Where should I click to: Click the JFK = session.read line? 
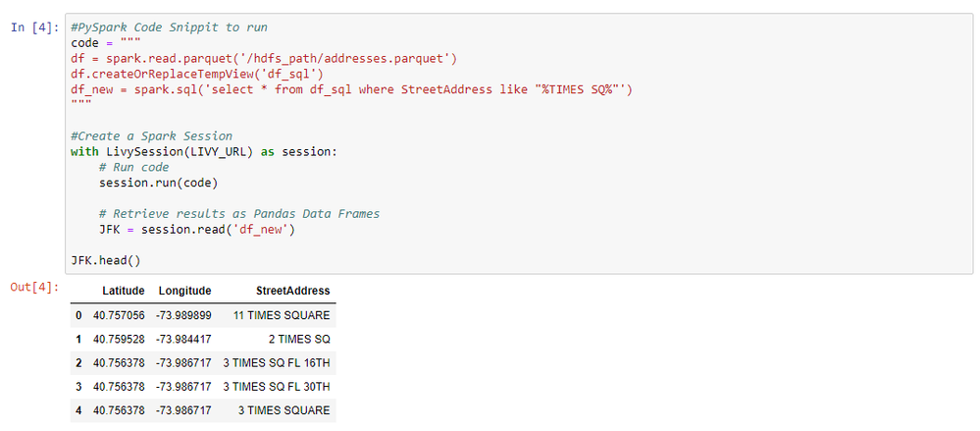(190, 230)
